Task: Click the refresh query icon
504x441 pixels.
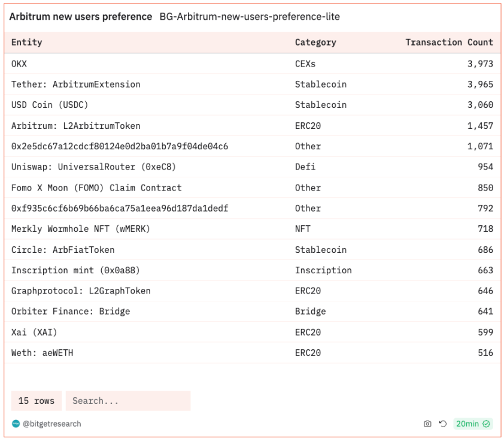Action: click(x=443, y=424)
